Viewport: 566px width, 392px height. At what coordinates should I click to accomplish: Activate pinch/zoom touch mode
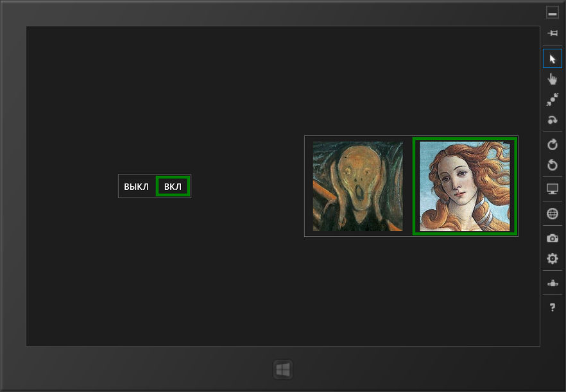click(553, 99)
